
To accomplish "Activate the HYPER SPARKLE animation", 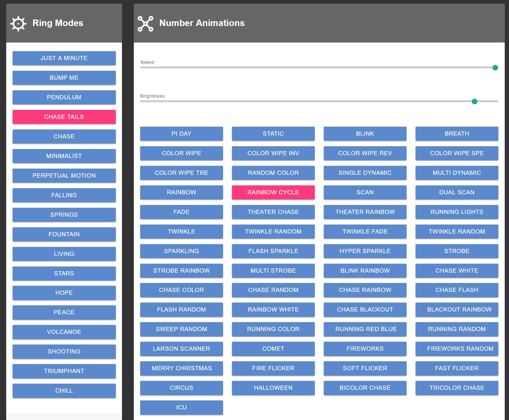I will pyautogui.click(x=365, y=251).
